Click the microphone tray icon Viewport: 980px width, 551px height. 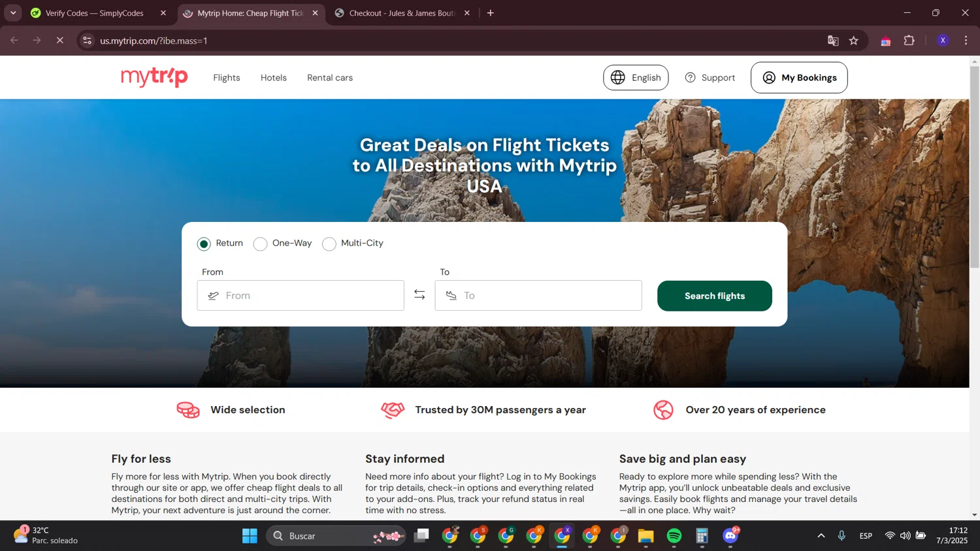pos(841,536)
